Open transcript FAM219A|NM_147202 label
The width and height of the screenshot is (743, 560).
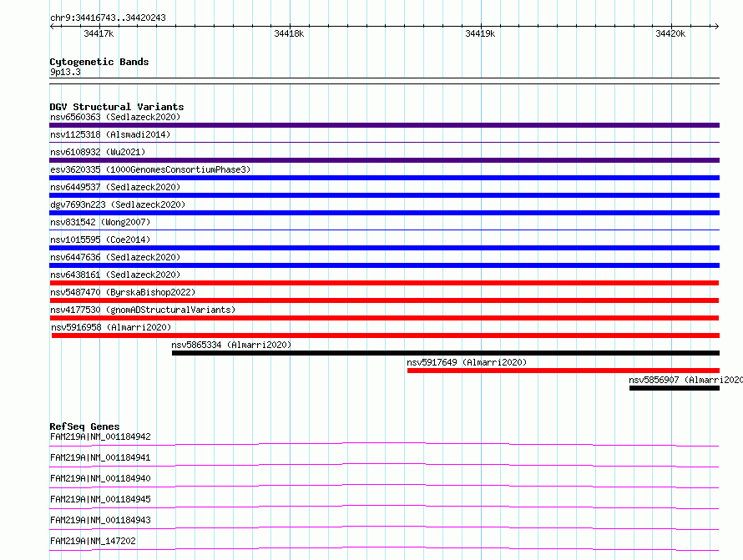coord(93,541)
